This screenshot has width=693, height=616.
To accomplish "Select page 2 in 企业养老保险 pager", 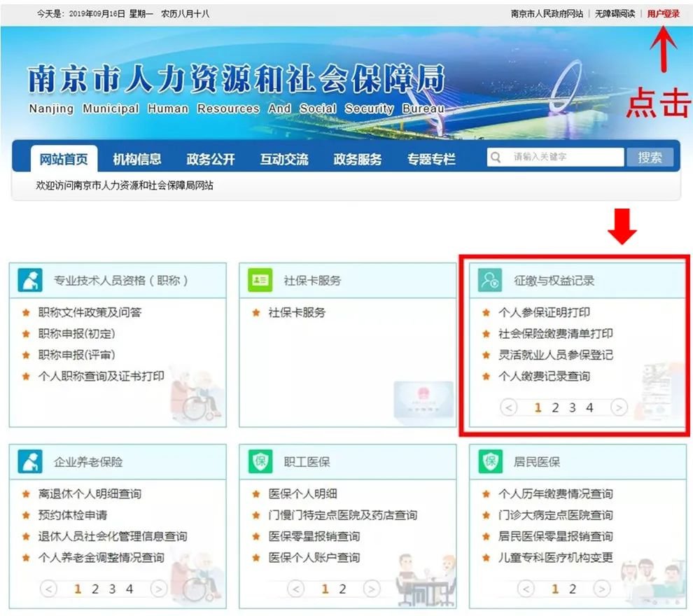I will tap(95, 589).
